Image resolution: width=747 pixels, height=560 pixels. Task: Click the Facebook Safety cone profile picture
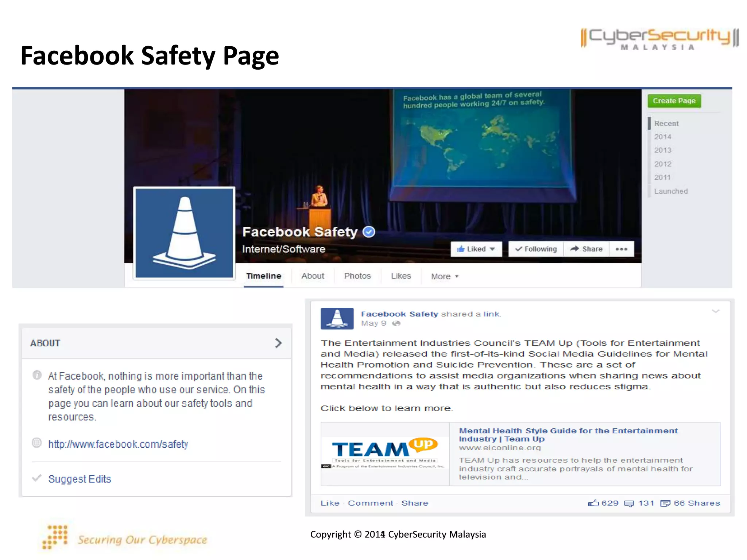click(x=184, y=233)
